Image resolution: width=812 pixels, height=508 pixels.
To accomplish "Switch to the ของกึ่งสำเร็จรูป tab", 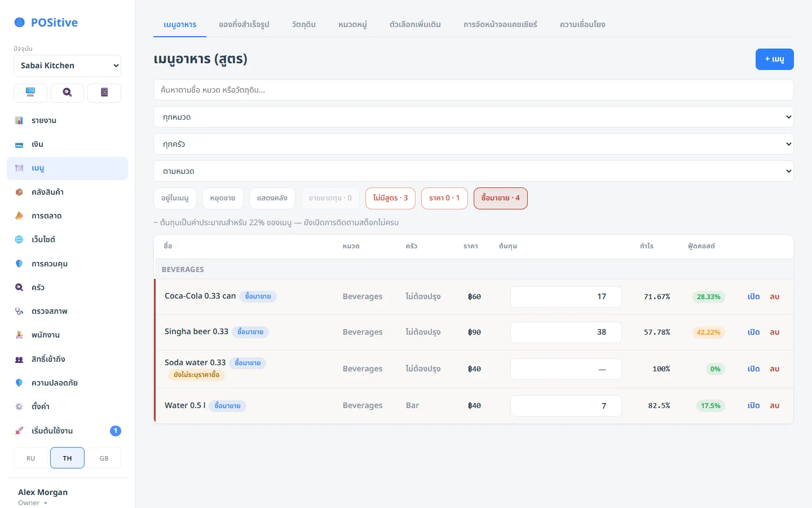I will click(244, 24).
